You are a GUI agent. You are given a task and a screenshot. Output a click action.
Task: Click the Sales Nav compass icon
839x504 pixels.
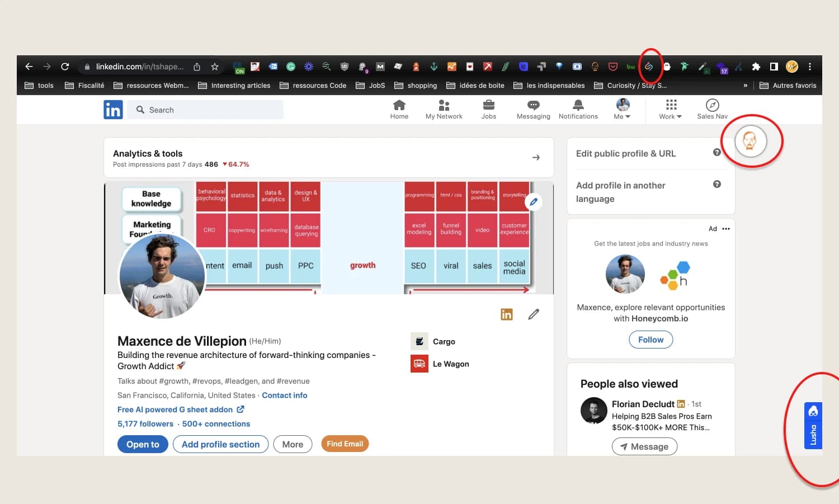711,105
